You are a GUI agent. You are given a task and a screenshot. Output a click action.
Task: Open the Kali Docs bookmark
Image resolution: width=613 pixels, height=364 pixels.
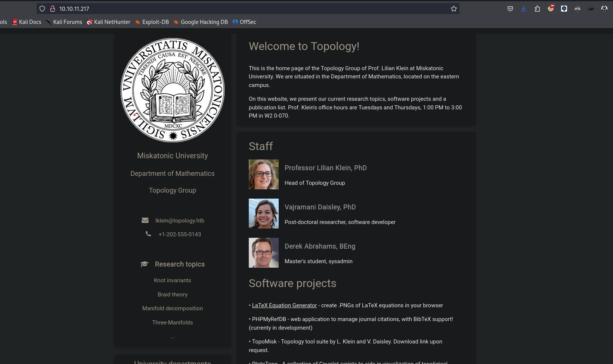tap(27, 22)
